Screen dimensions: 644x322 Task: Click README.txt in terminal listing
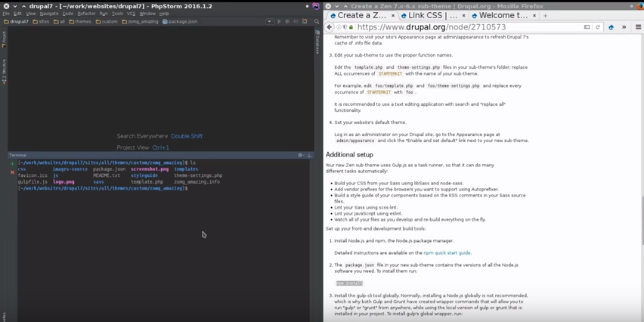coord(107,175)
